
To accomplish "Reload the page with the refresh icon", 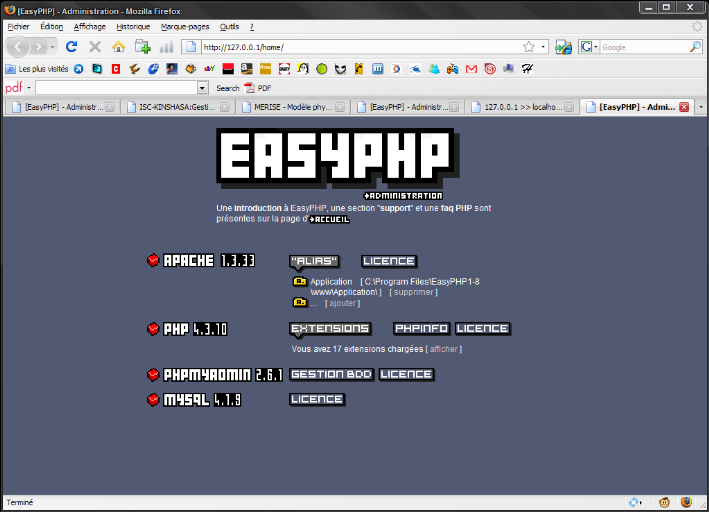I will (x=72, y=47).
